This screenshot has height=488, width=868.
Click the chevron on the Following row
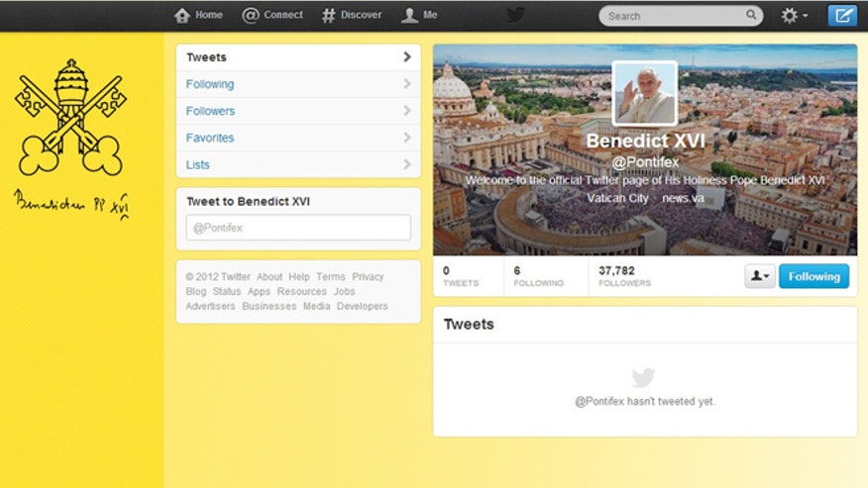407,83
